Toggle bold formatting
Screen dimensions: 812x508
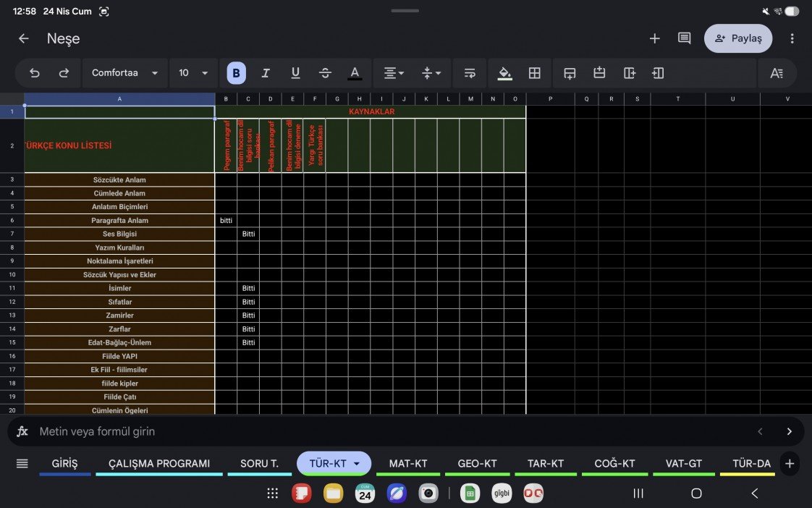pyautogui.click(x=236, y=73)
